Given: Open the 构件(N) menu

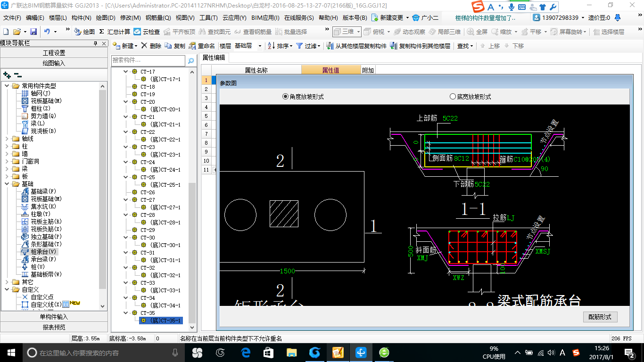Looking at the screenshot, I should [x=81, y=18].
